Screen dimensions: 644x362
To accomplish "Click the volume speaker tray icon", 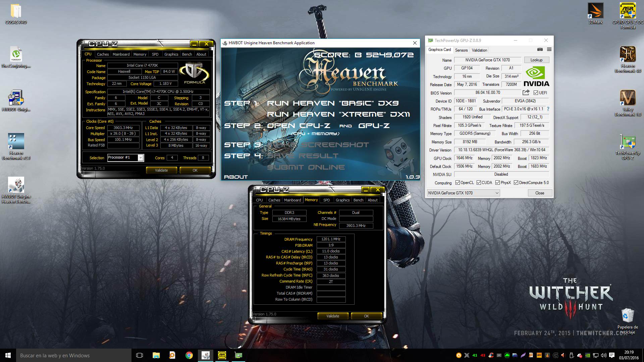I will [603, 355].
